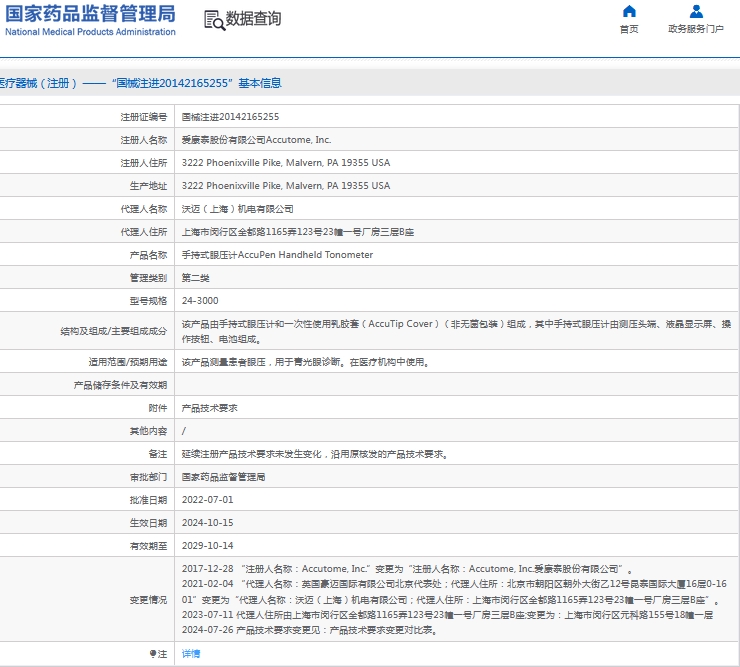The width and height of the screenshot is (740, 667).
Task: Select model specification value 24-3000
Action: coord(200,301)
